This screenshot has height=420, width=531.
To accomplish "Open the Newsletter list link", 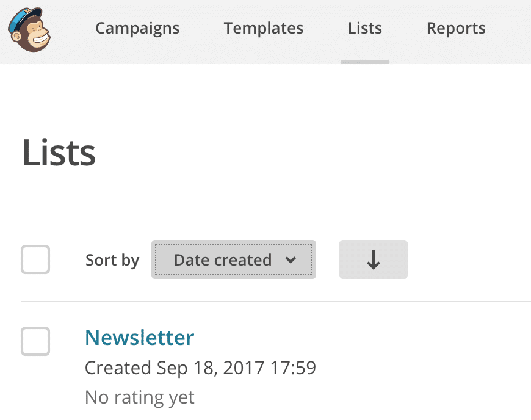I will tap(140, 338).
